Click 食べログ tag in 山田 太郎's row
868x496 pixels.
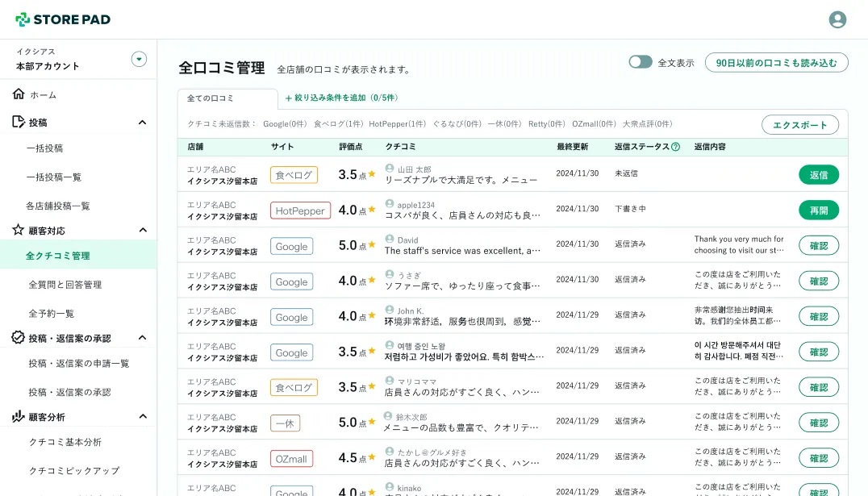[x=294, y=175]
